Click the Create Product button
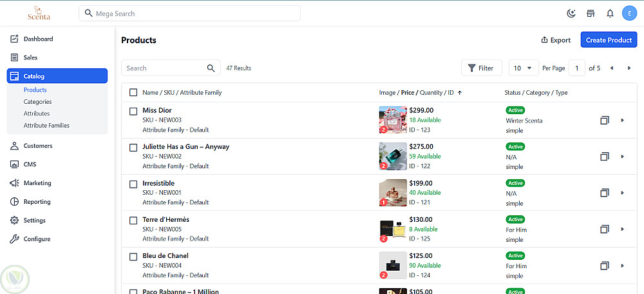The height and width of the screenshot is (294, 644). (609, 40)
